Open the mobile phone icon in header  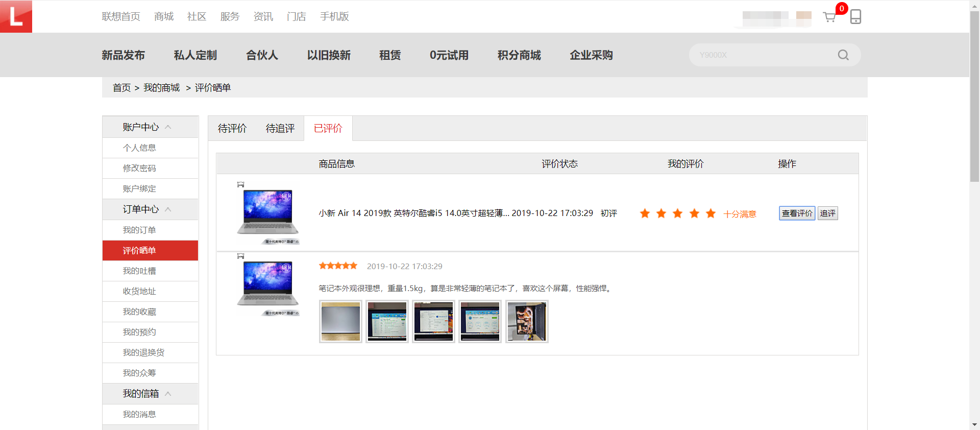pyautogui.click(x=855, y=17)
